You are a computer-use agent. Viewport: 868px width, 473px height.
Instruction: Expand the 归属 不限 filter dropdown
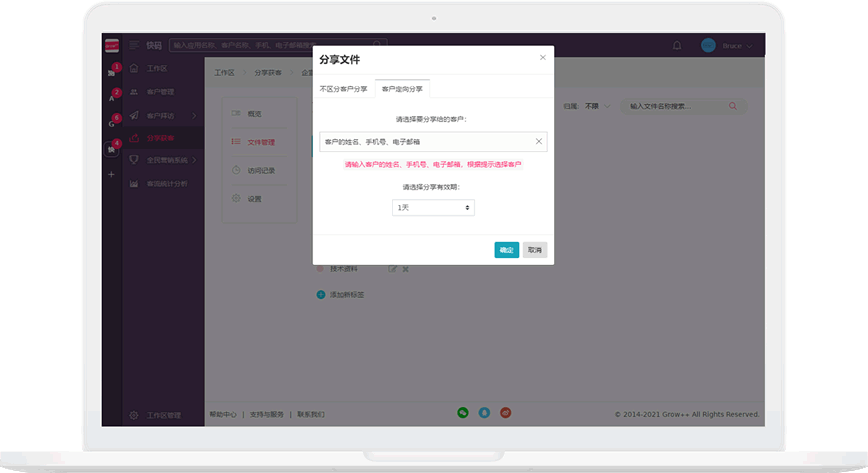click(597, 106)
